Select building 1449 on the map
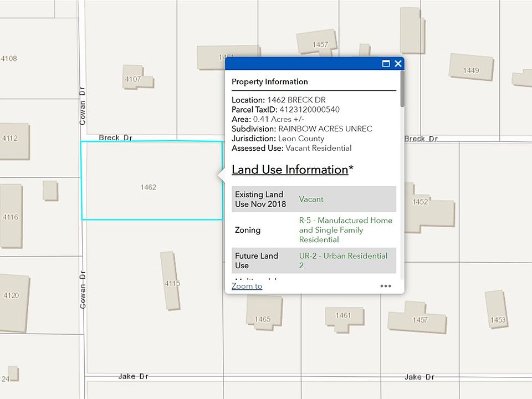Image resolution: width=532 pixels, height=399 pixels. [471, 67]
